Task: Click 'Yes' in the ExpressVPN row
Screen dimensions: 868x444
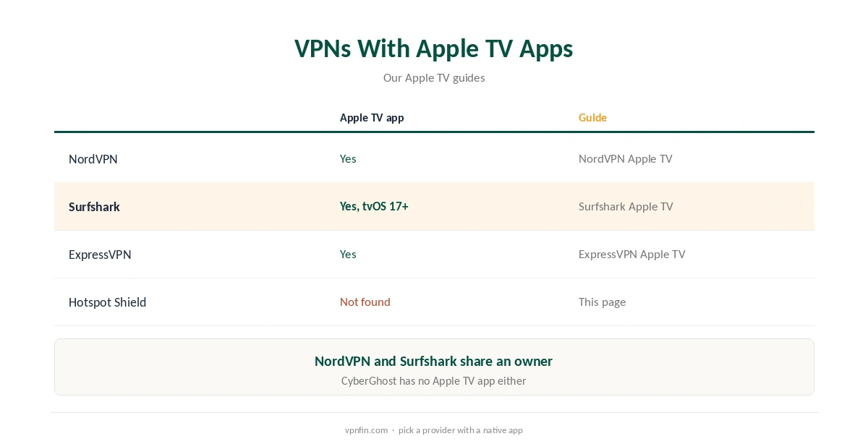Action: 348,255
